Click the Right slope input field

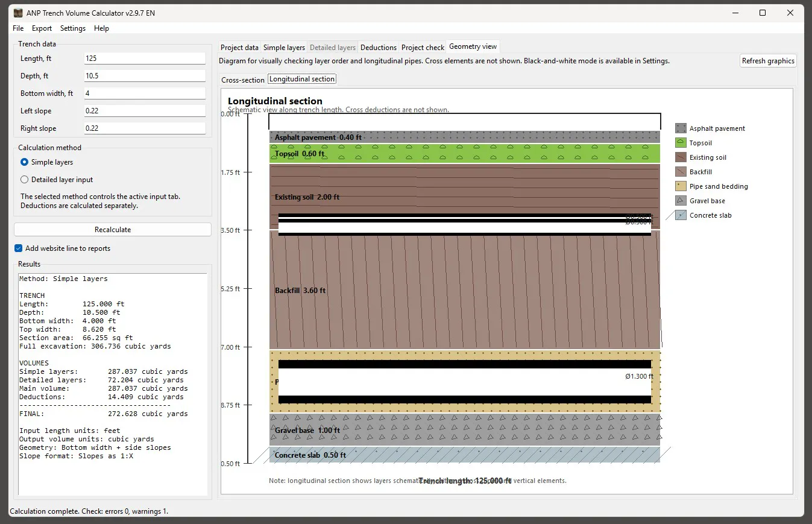(x=145, y=128)
